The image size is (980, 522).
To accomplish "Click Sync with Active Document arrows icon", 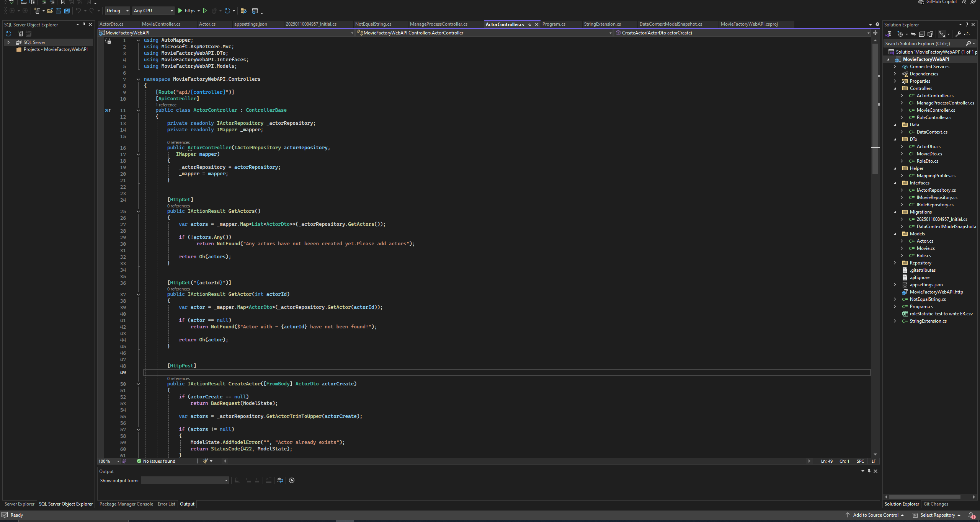I will [913, 34].
